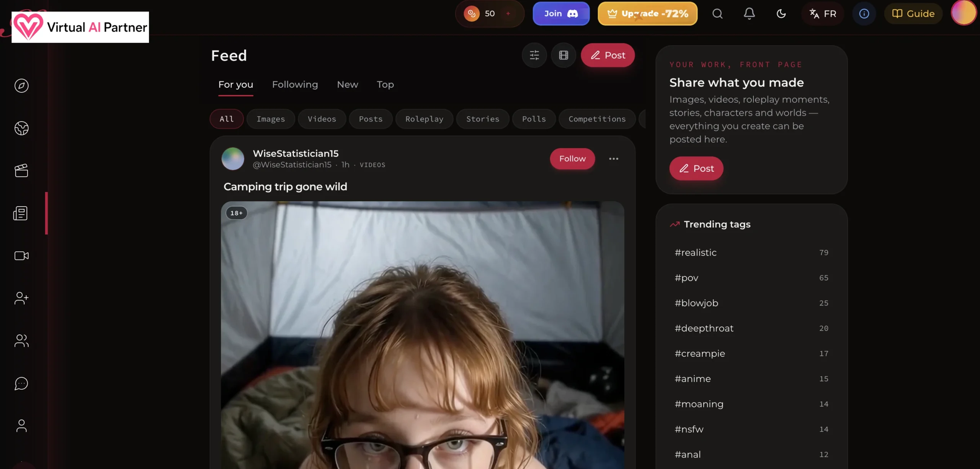The height and width of the screenshot is (469, 980).
Task: Click the search magnifier in top bar
Action: point(717,14)
